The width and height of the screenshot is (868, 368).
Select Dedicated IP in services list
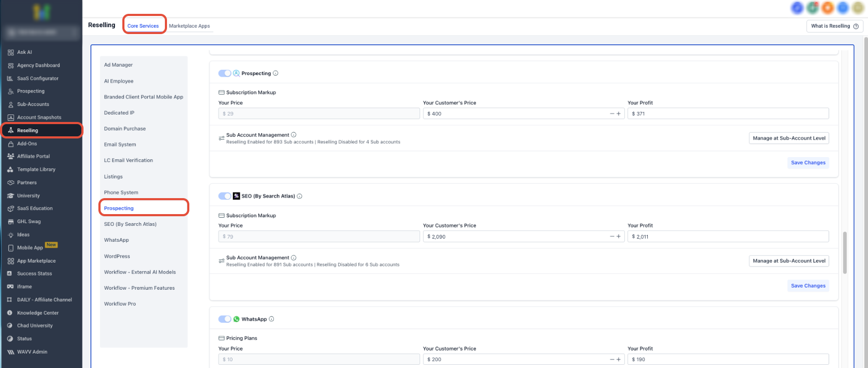pos(119,113)
